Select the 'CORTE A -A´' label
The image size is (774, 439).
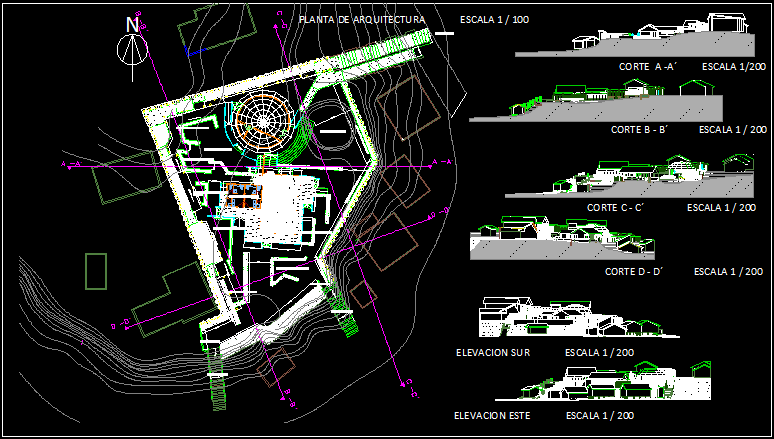[x=647, y=67]
